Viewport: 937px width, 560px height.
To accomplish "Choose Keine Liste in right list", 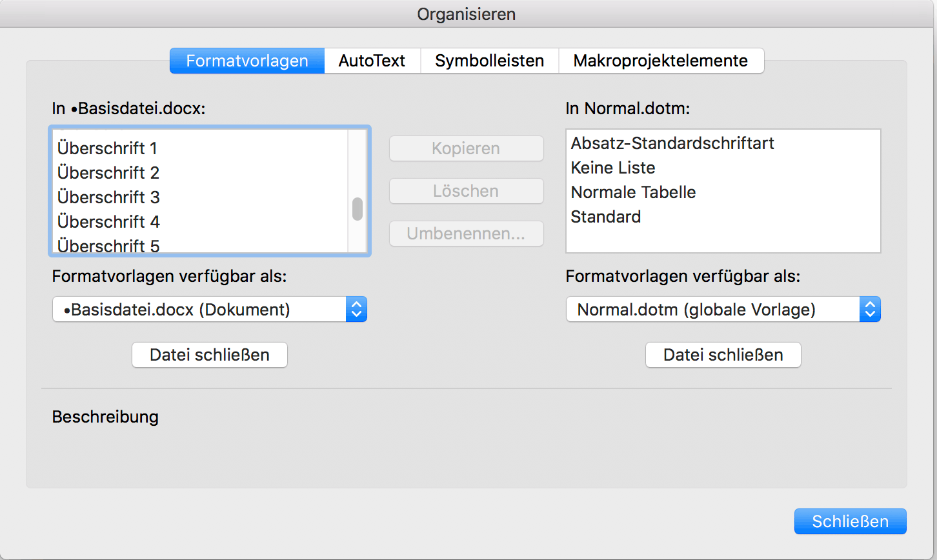I will pos(723,168).
